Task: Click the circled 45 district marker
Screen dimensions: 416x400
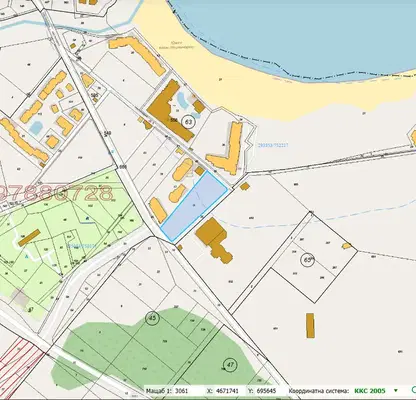Action: pos(152,318)
